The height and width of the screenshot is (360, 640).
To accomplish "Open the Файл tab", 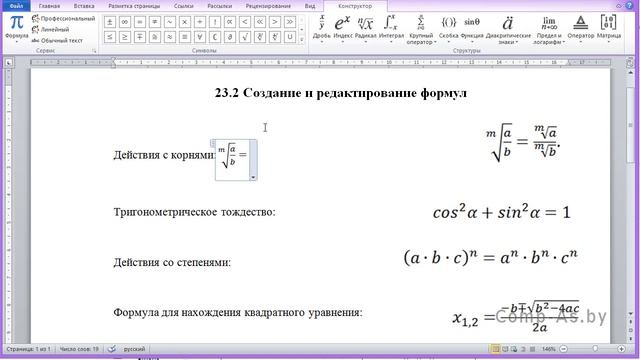I will click(16, 6).
